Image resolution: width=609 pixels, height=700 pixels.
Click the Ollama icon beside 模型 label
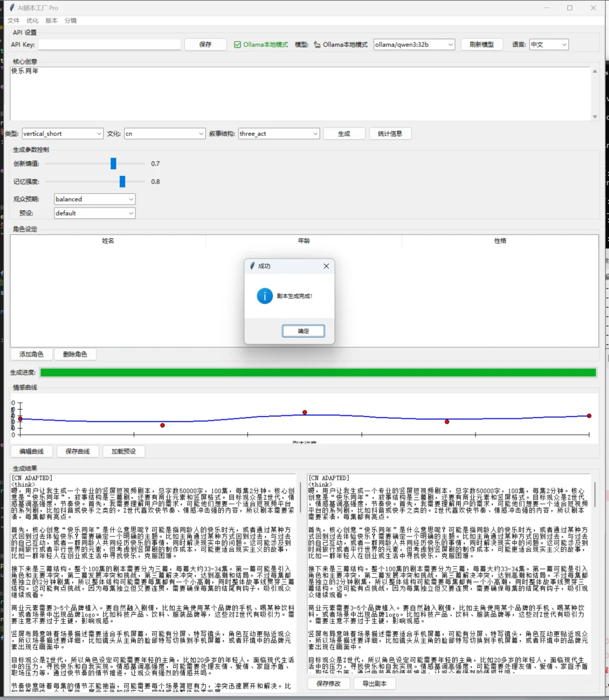317,45
